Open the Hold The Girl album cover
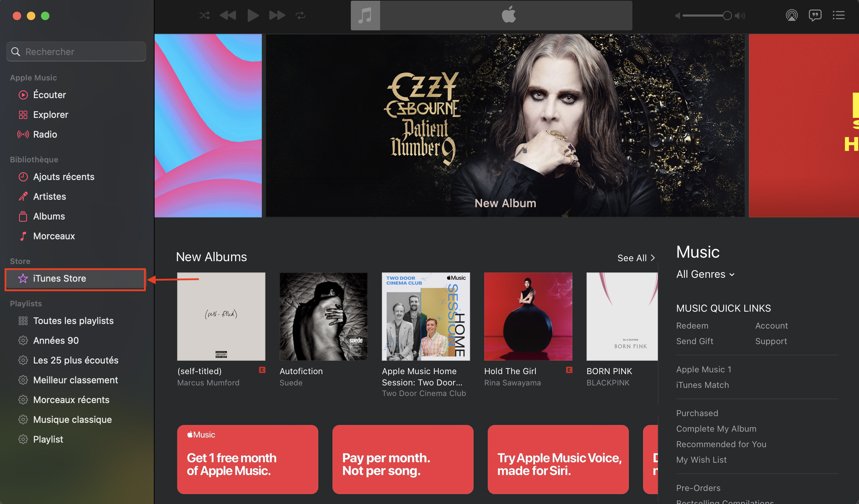Screen dimensions: 859x504 (528, 316)
